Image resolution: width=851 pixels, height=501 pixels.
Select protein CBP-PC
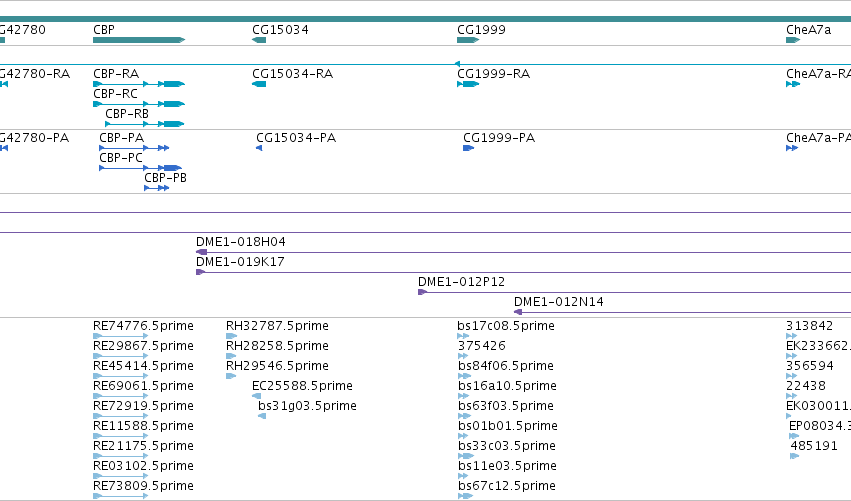tap(140, 168)
